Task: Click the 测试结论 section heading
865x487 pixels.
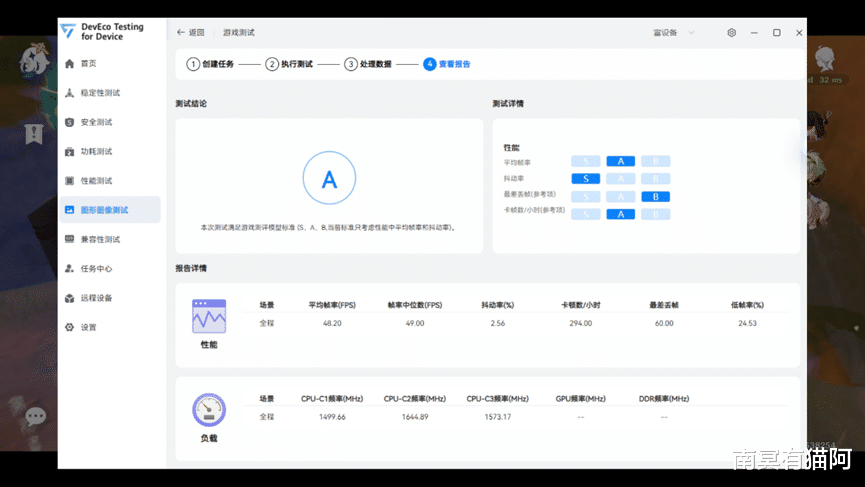Action: pos(191,104)
